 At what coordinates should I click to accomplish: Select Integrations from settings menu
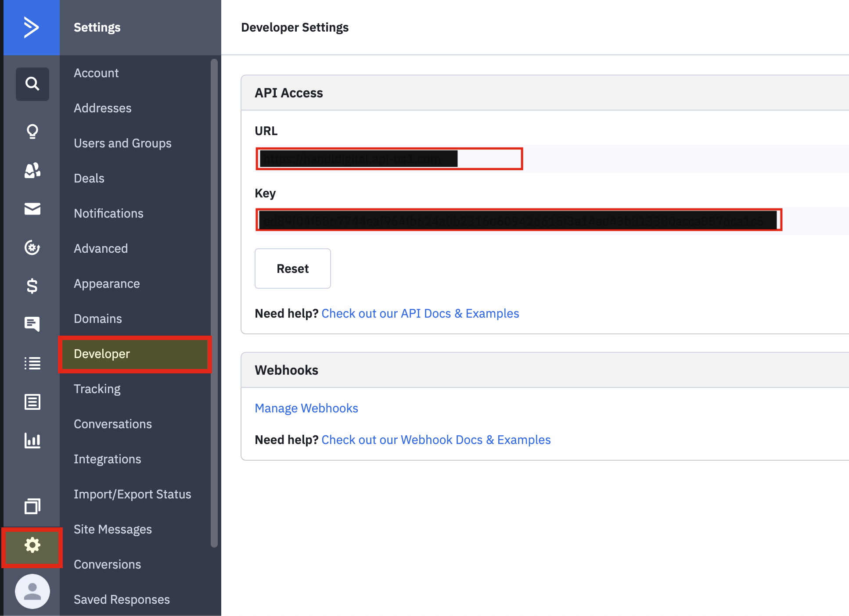click(108, 458)
